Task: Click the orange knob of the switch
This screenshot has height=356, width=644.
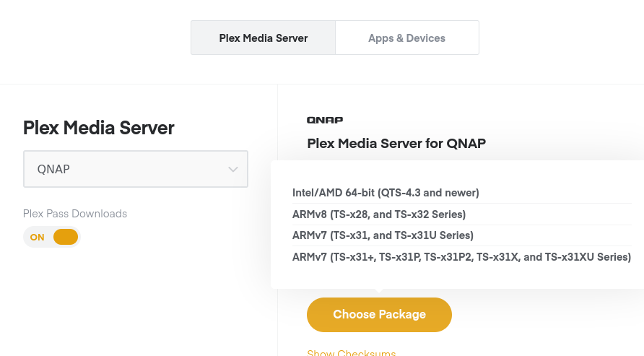Action: (66, 237)
